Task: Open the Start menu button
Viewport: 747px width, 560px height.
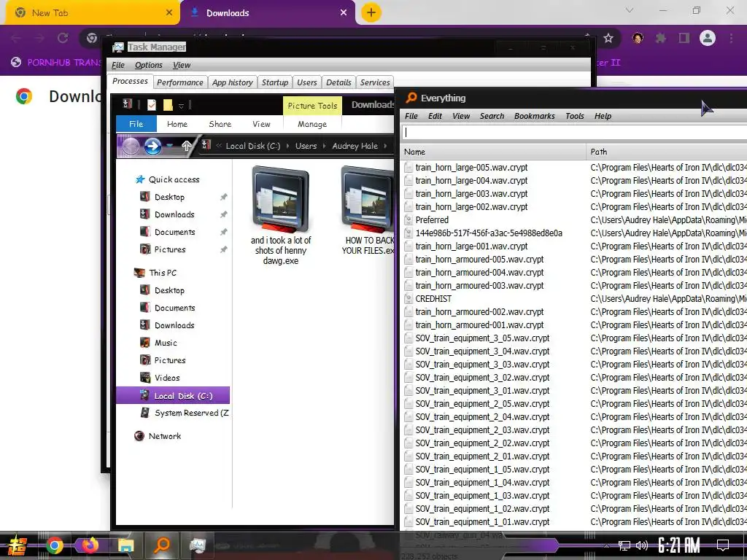Action: 18,546
